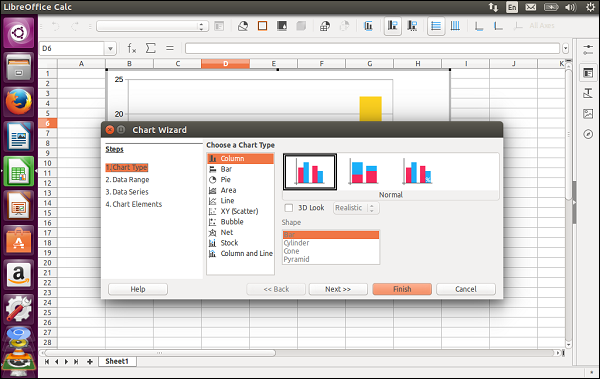
Task: Select Pie chart type in list
Action: click(240, 180)
